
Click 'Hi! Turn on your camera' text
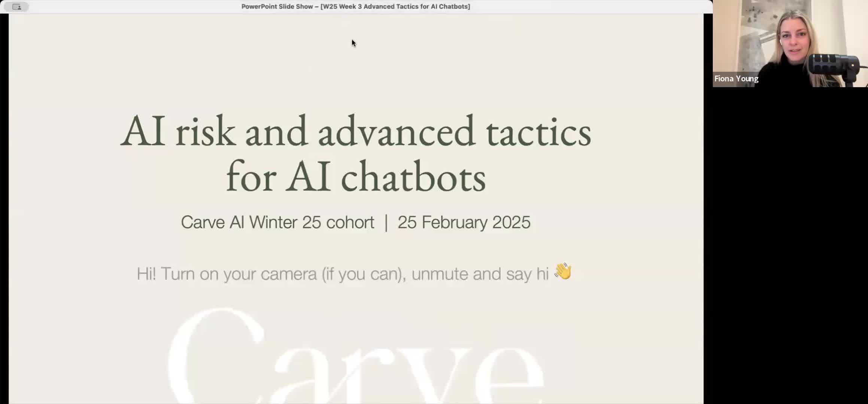point(226,274)
